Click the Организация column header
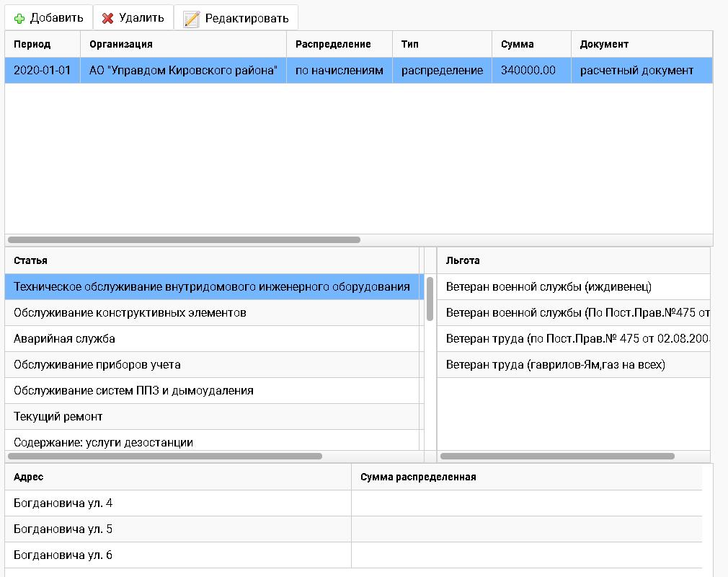 tap(121, 44)
